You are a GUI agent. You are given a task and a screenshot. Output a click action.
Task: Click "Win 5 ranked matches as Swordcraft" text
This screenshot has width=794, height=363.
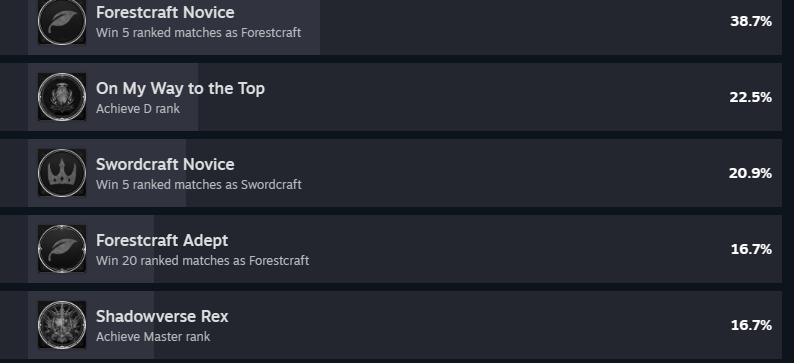(198, 185)
